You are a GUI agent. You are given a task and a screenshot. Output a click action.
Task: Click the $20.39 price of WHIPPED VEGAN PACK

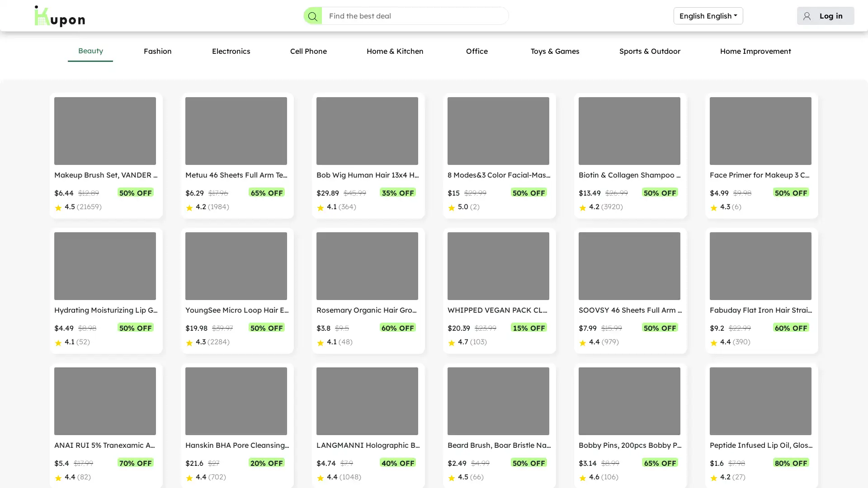pyautogui.click(x=459, y=328)
